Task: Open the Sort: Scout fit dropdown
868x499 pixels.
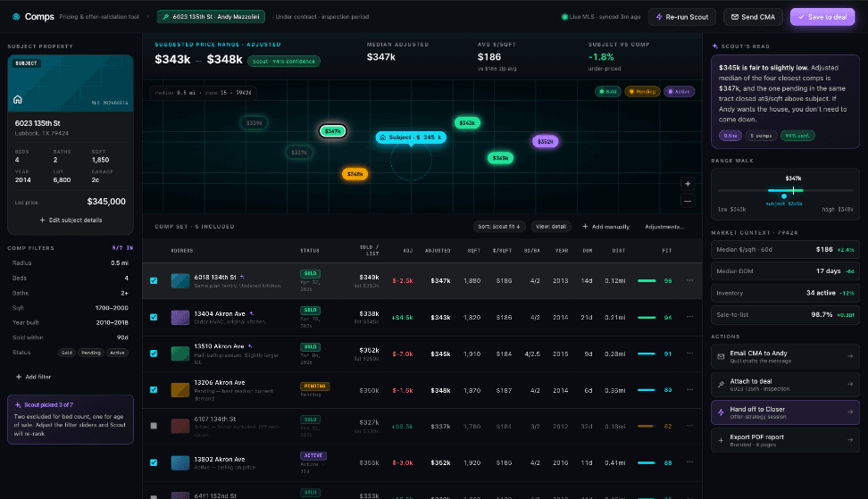Action: [x=499, y=226]
